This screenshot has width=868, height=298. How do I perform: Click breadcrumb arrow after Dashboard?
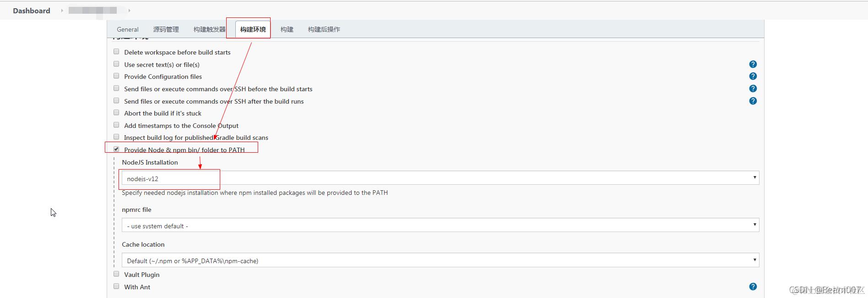62,11
